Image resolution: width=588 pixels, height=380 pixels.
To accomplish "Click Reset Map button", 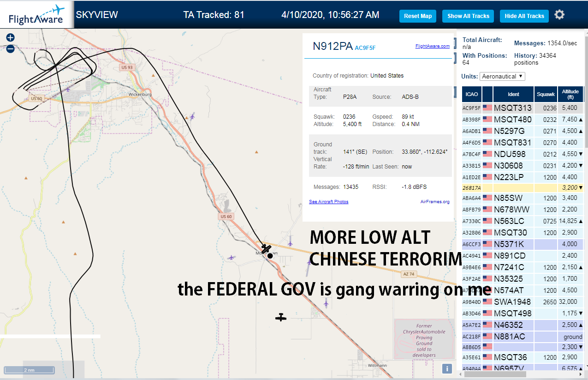I will 418,16.
